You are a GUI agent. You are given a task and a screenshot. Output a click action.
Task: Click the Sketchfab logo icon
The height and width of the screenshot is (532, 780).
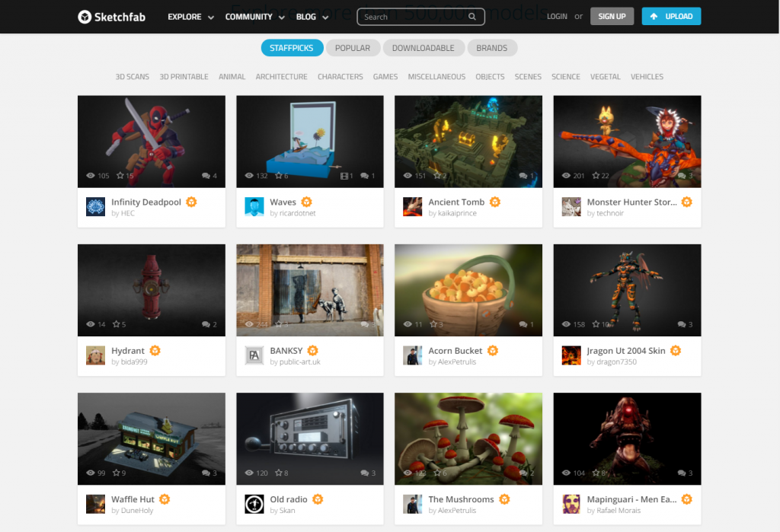tap(85, 17)
